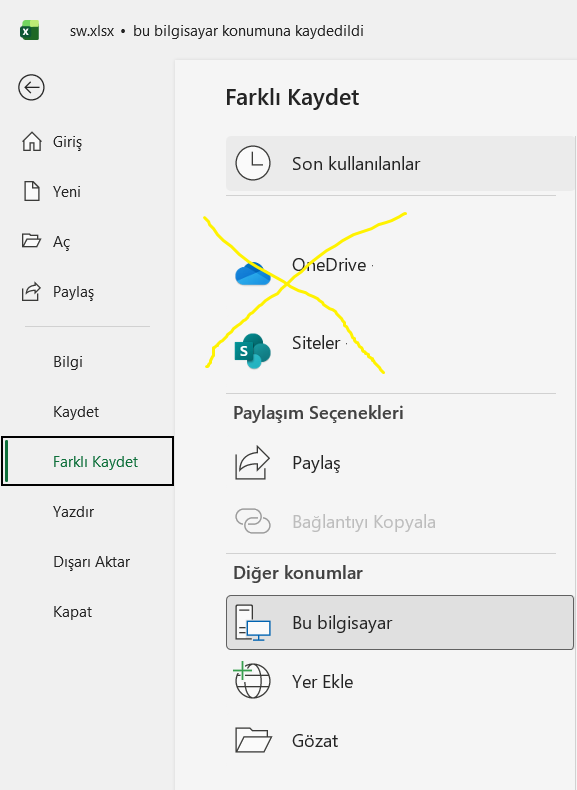Screen dimensions: 577x790
Task: Go back using the circled arrow
Action: [x=31, y=88]
